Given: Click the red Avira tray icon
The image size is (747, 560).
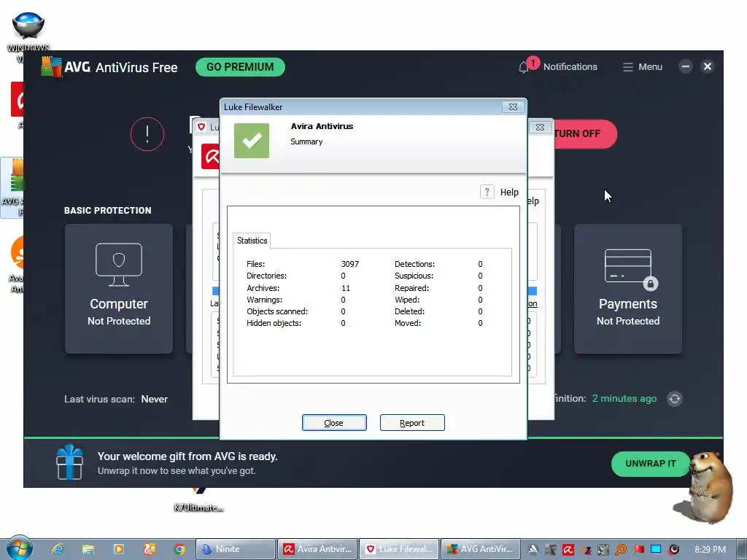Looking at the screenshot, I should point(568,550).
